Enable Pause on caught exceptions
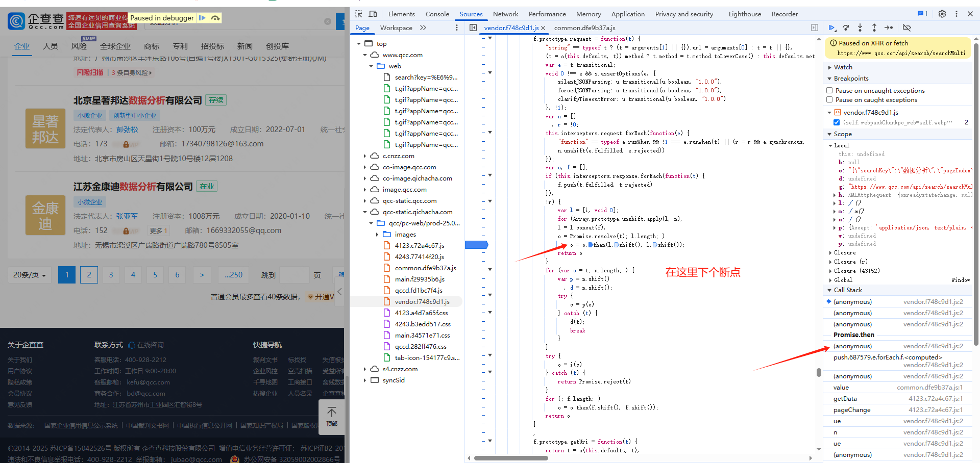The width and height of the screenshot is (980, 463). pos(829,100)
